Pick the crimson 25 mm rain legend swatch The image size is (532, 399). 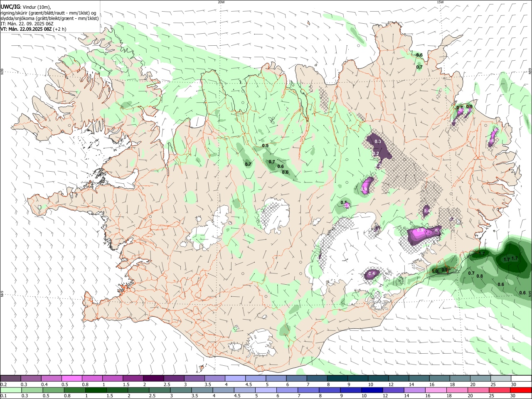pyautogui.click(x=500, y=390)
